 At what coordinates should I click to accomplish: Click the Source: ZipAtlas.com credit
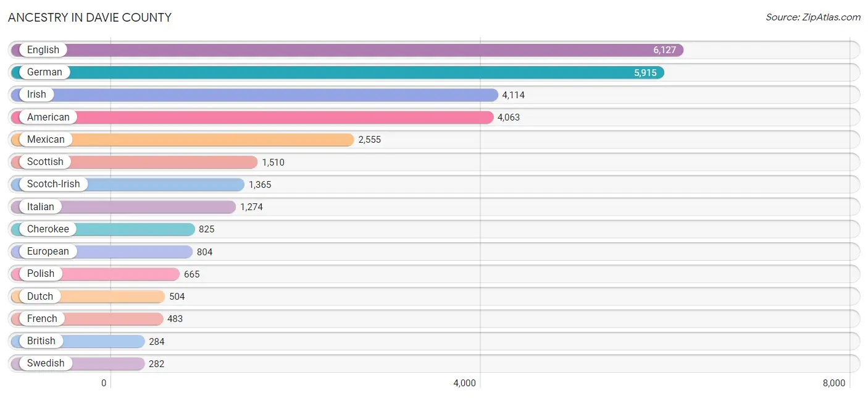[813, 17]
